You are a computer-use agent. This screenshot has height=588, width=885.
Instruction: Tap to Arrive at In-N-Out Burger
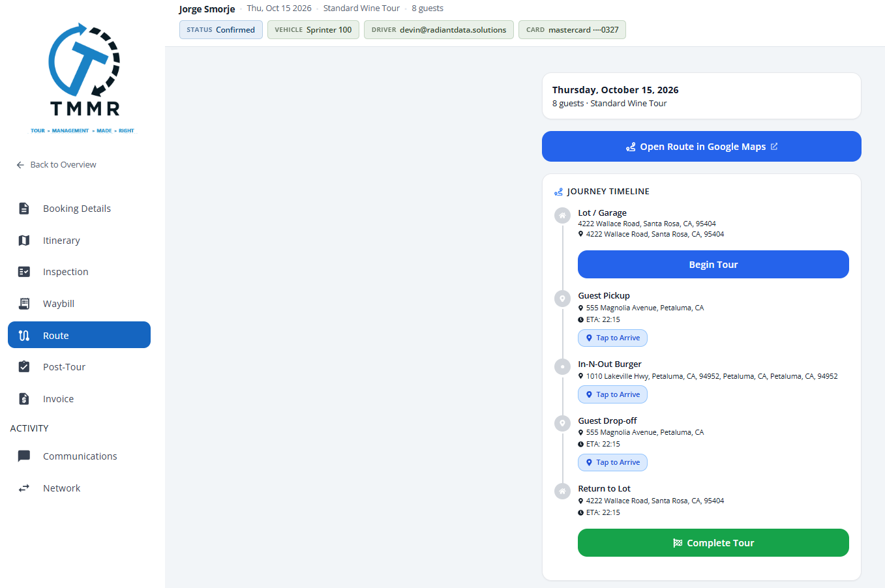tap(613, 394)
